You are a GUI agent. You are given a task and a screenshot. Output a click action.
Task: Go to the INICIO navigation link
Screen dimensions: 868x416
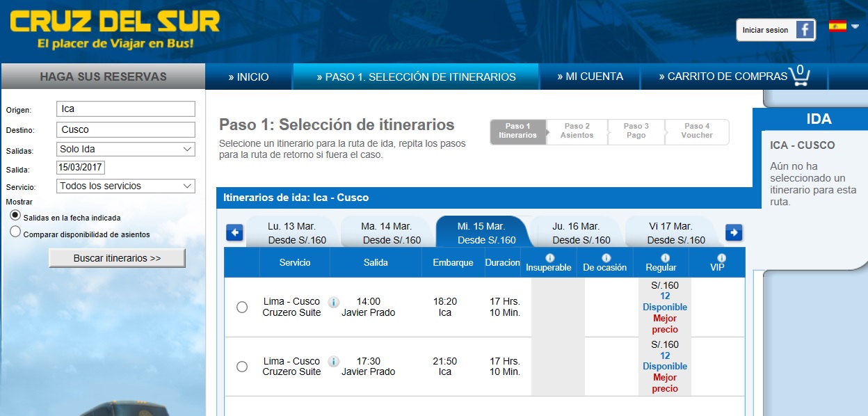point(249,77)
